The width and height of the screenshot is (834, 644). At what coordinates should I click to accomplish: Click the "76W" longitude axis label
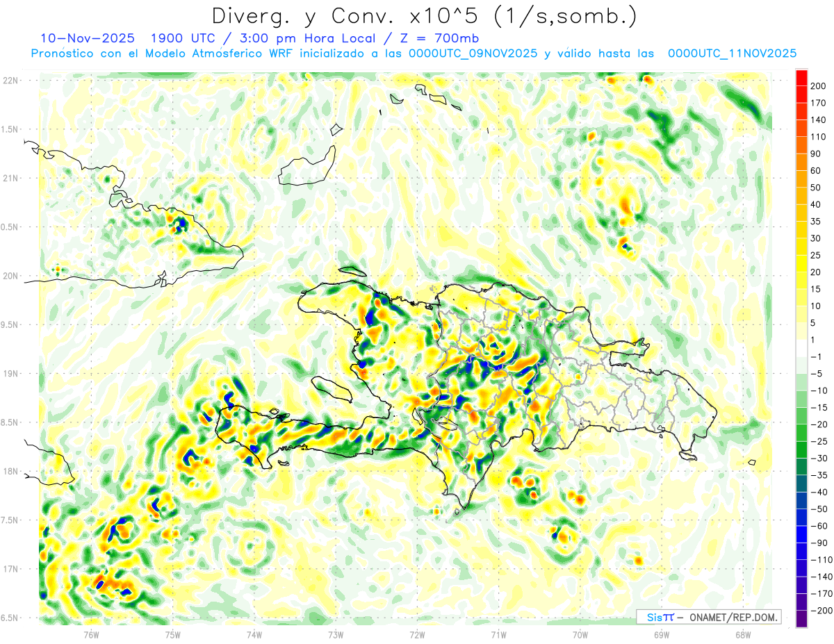tap(91, 634)
